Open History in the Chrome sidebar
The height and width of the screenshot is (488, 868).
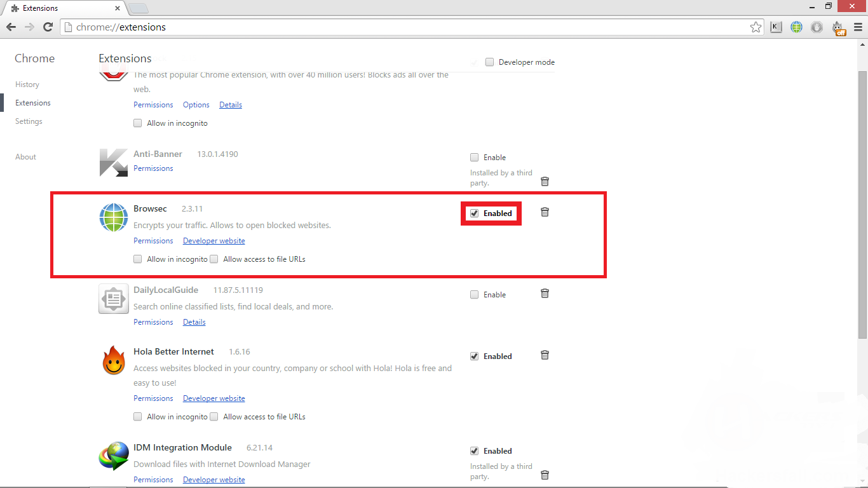coord(27,85)
